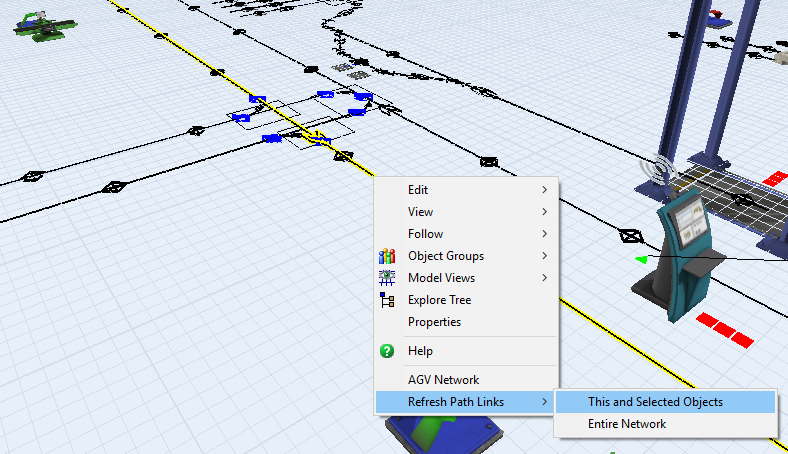This screenshot has height=454, width=788.
Task: Click the Object Groups colored bars icon
Action: click(387, 256)
